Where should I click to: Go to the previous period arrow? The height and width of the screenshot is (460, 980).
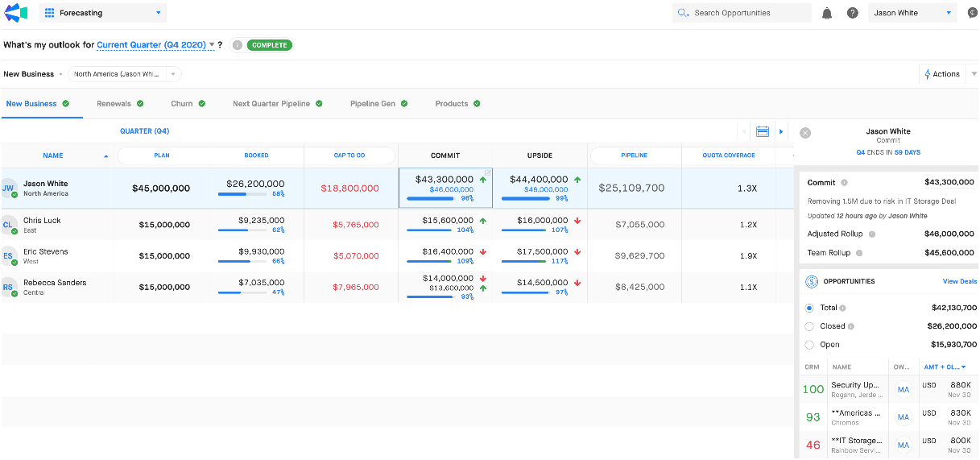[x=745, y=131]
